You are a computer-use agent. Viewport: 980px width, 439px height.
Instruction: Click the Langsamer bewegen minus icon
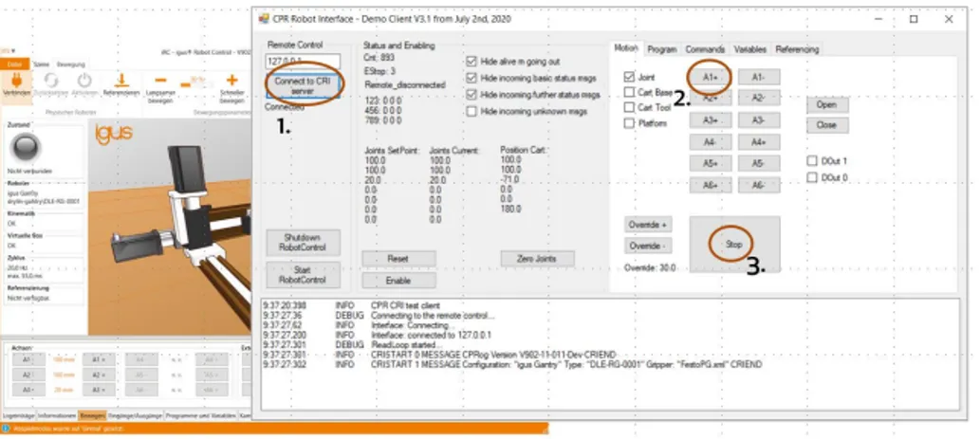click(160, 81)
